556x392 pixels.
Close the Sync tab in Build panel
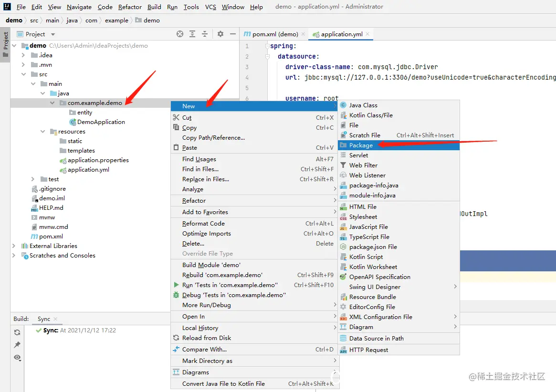pos(55,319)
